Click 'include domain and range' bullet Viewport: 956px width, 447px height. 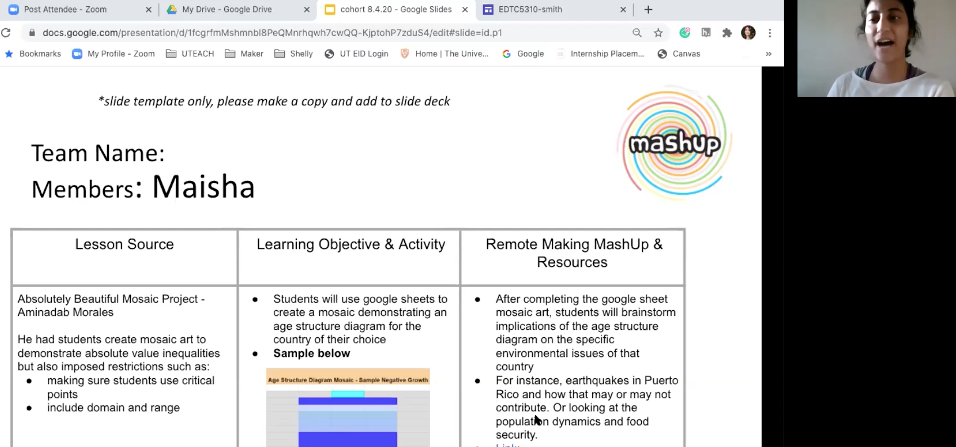click(x=113, y=407)
